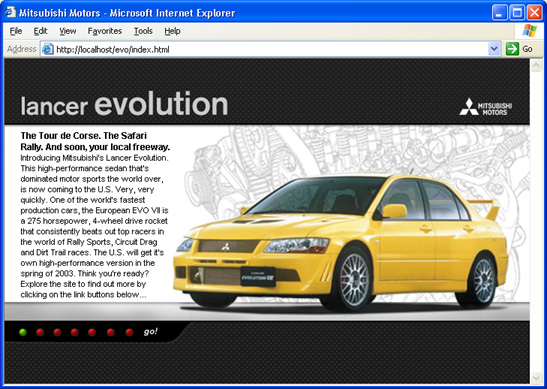Click the Internet Explorer title bar icon

coord(11,13)
